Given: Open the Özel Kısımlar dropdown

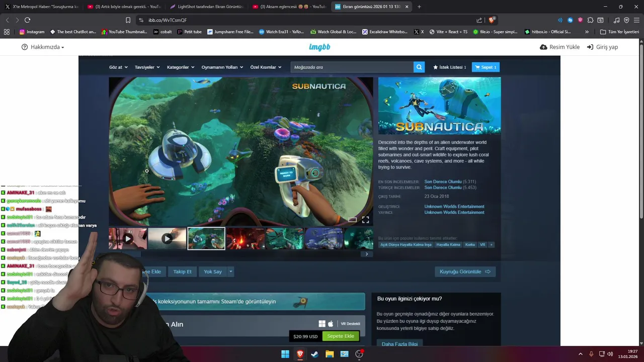Looking at the screenshot, I should click(266, 67).
